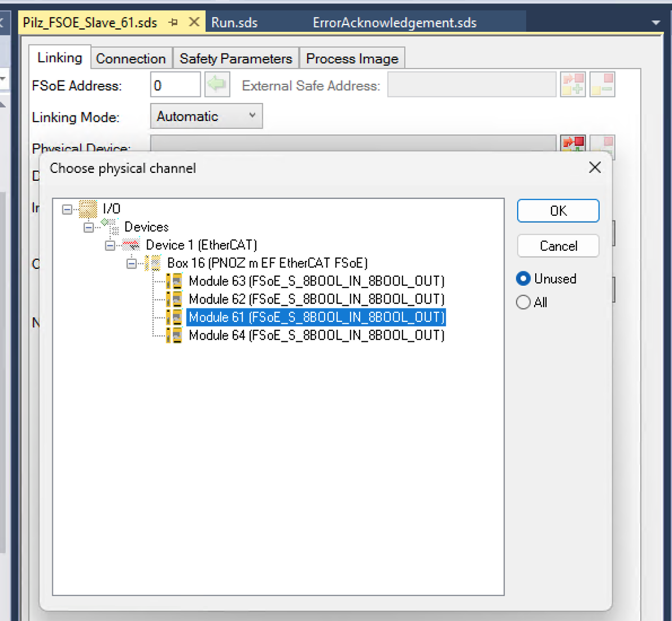
Task: Click the Module 62 device icon
Action: point(174,299)
